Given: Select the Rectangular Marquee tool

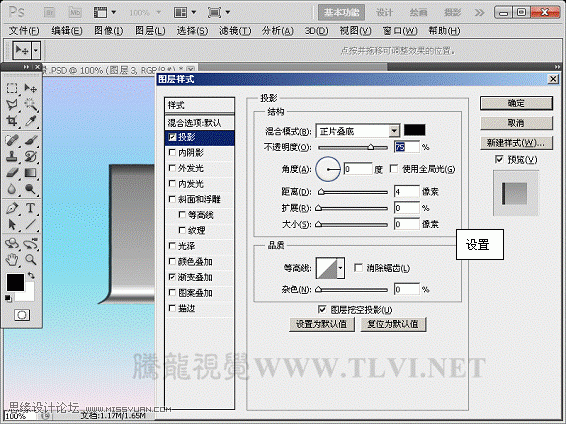Looking at the screenshot, I should click(x=12, y=88).
